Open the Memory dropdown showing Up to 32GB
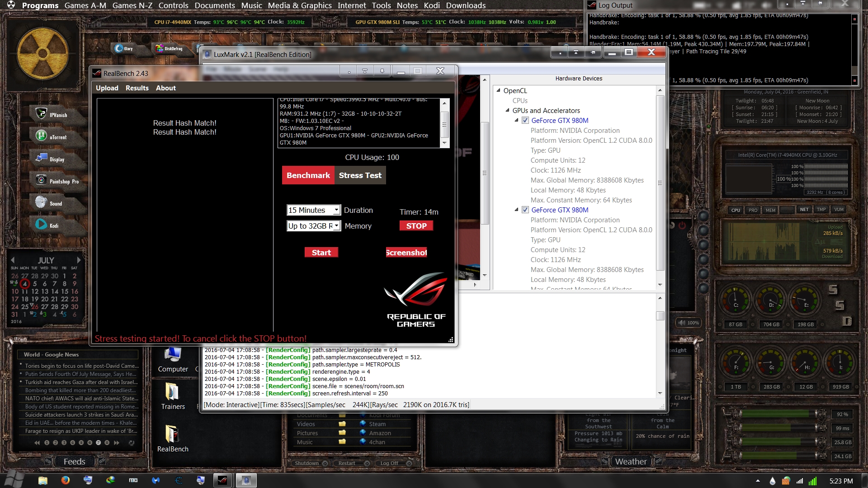Viewport: 868px width, 488px height. 314,226
